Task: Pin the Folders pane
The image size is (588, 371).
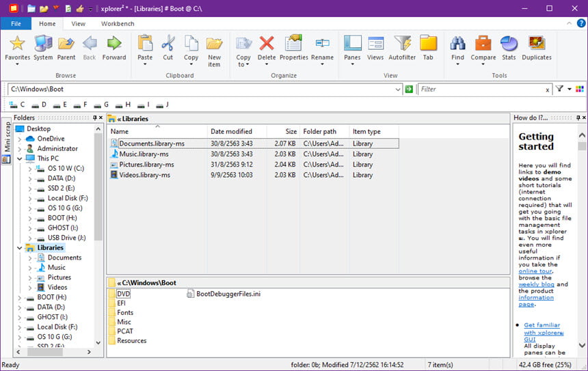Action: coord(95,118)
